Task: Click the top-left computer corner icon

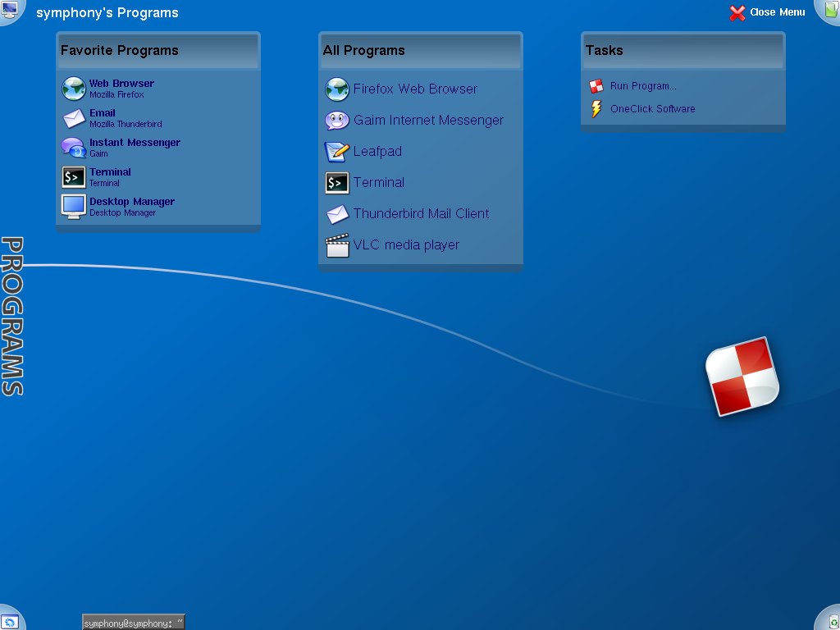Action: pyautogui.click(x=10, y=9)
